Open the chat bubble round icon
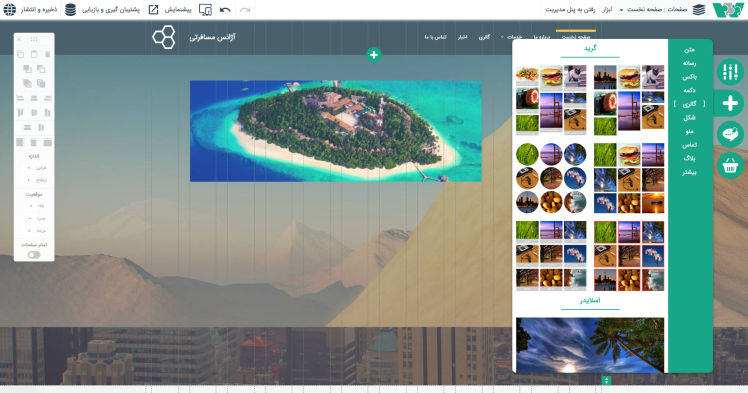This screenshot has height=393, width=748. point(730,134)
